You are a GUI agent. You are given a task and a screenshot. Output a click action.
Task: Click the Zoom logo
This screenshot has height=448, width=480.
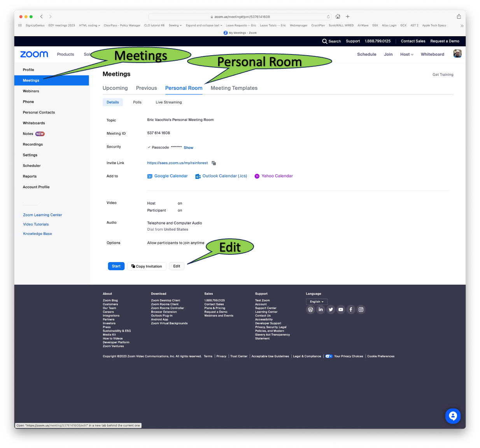coord(34,54)
